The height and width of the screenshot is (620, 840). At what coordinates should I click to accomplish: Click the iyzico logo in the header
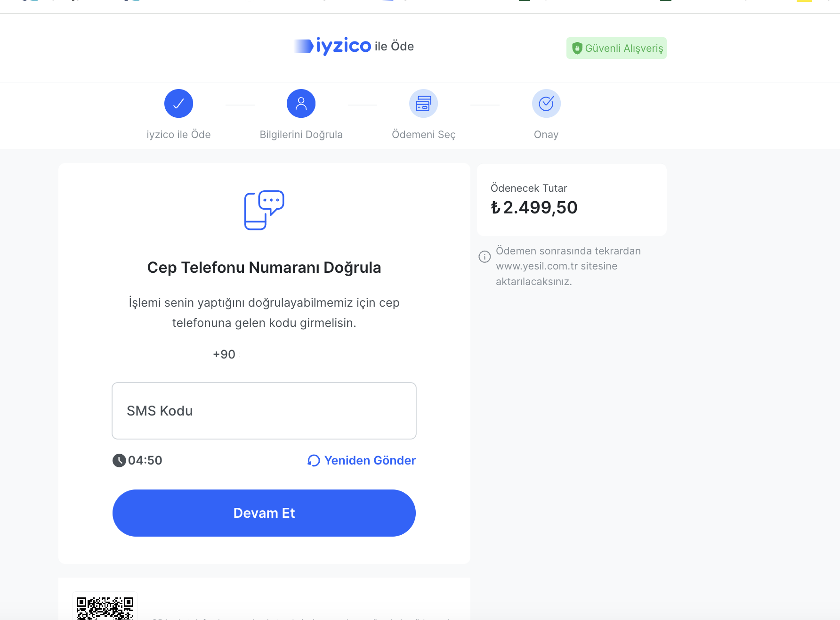click(x=333, y=46)
